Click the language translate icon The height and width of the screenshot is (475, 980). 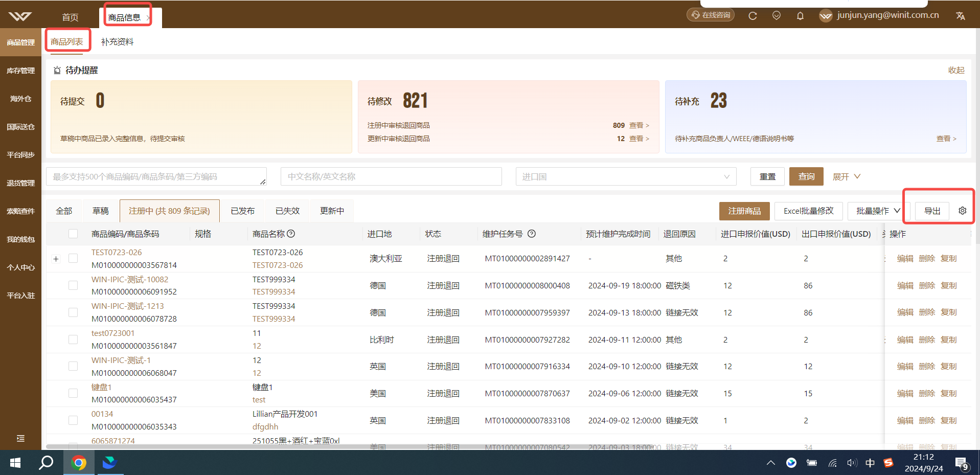(x=961, y=16)
